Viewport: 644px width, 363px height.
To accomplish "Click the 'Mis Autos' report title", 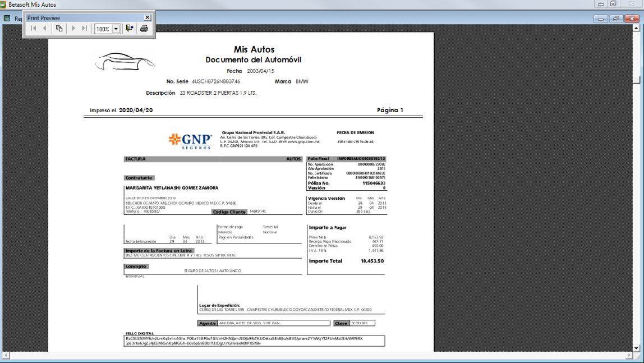I will [x=254, y=49].
